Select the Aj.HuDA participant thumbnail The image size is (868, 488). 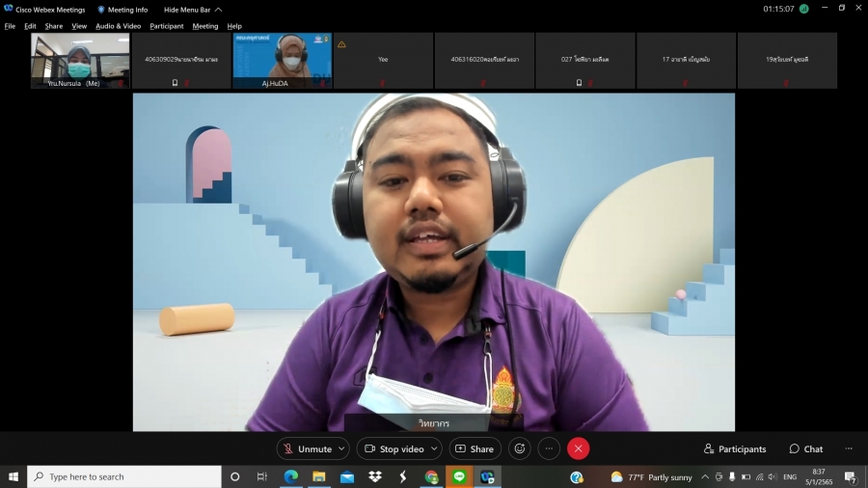click(283, 61)
